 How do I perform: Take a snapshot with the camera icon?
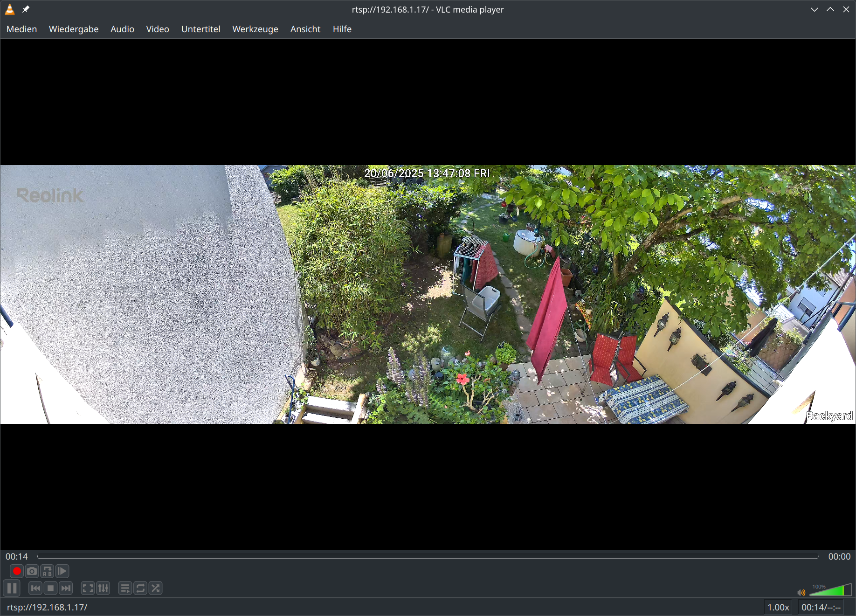[x=32, y=571]
